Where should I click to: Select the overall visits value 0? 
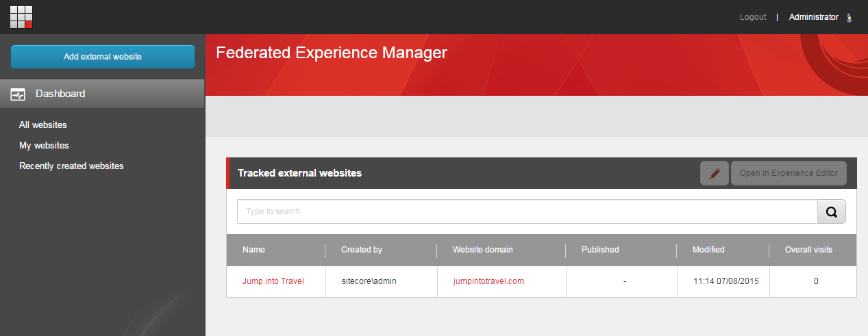coord(816,281)
